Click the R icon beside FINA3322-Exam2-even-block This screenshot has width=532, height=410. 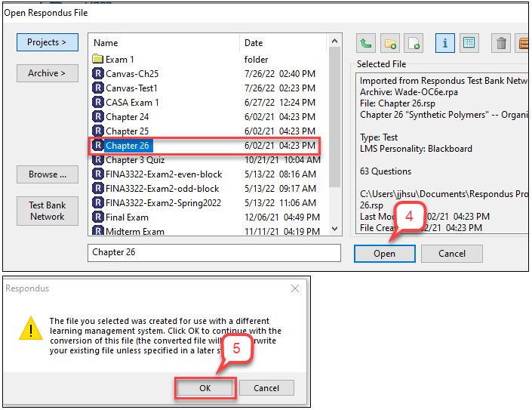[97, 174]
